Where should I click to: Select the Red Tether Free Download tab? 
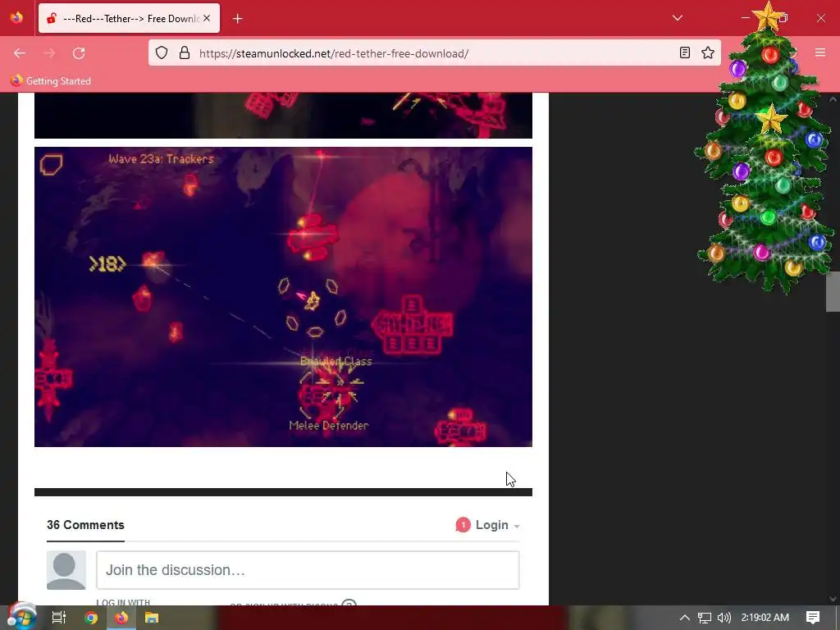[x=129, y=18]
